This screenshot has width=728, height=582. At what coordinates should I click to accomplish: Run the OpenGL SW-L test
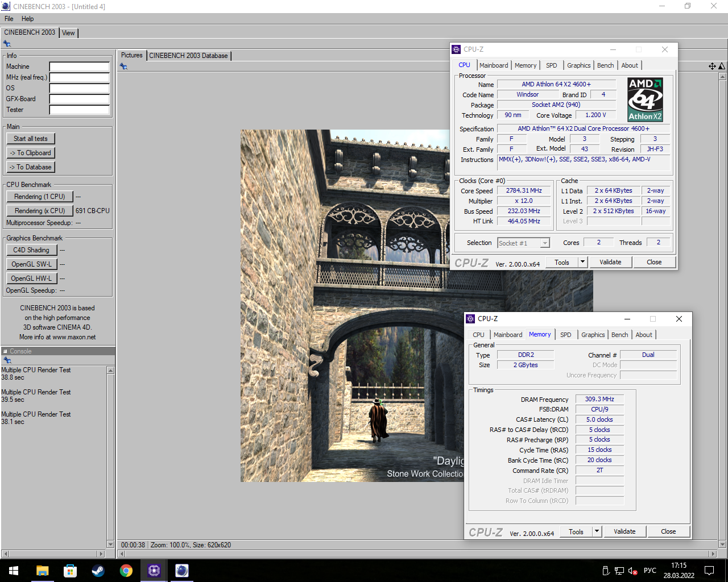pos(31,264)
